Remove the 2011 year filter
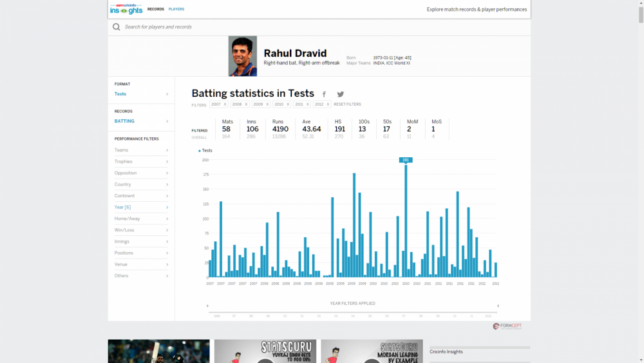 [308, 104]
